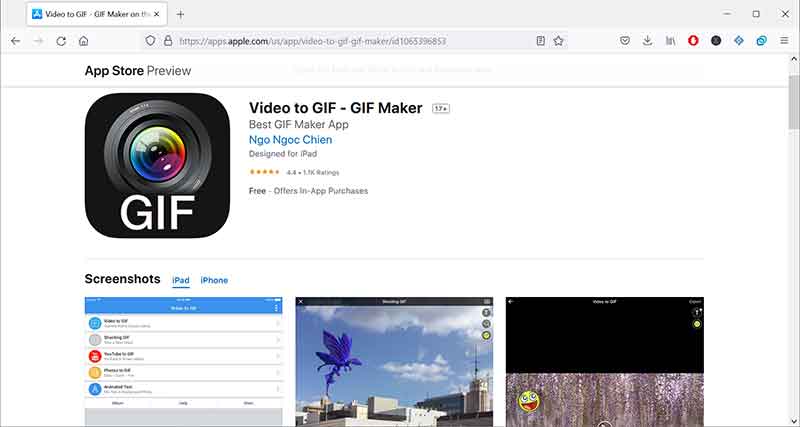Click the orange Photos to GIF row icon
This screenshot has width=800, height=427.
click(x=95, y=372)
